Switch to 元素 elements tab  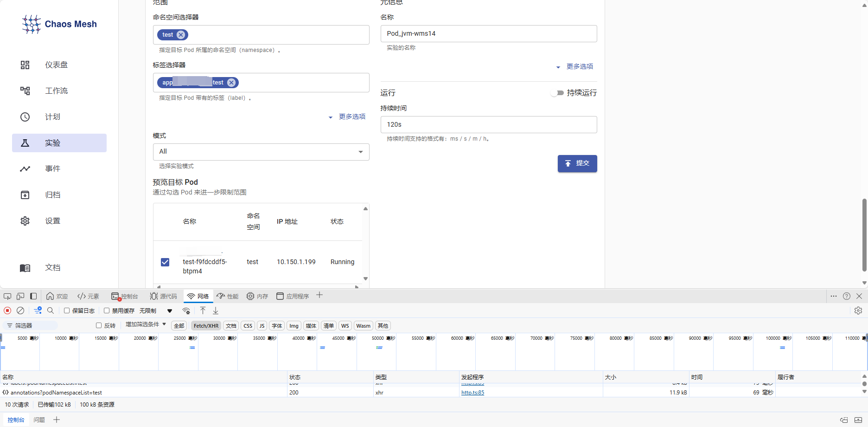89,296
